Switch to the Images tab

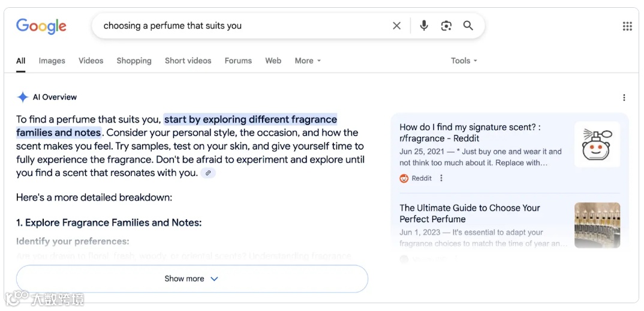tap(52, 61)
